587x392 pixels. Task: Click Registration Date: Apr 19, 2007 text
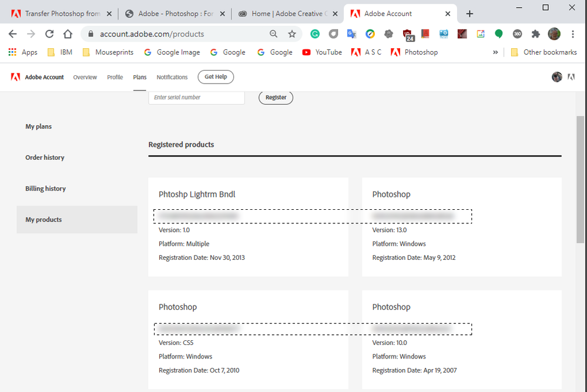click(414, 370)
